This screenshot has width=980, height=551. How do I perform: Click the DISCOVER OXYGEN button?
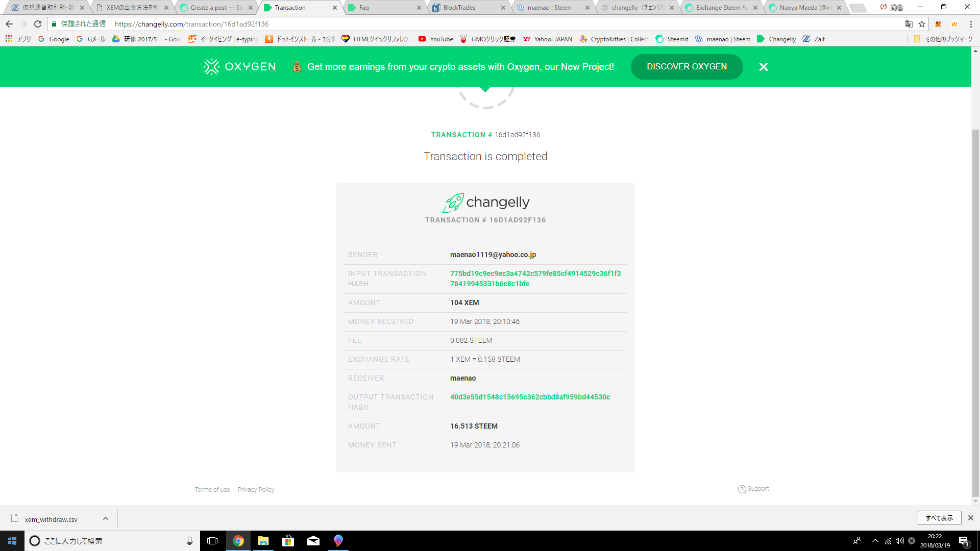pos(687,67)
